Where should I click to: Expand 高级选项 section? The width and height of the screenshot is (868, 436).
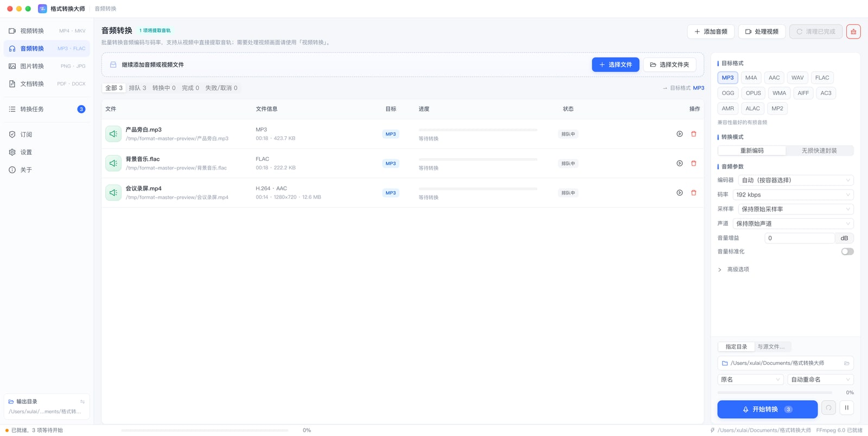pos(733,269)
